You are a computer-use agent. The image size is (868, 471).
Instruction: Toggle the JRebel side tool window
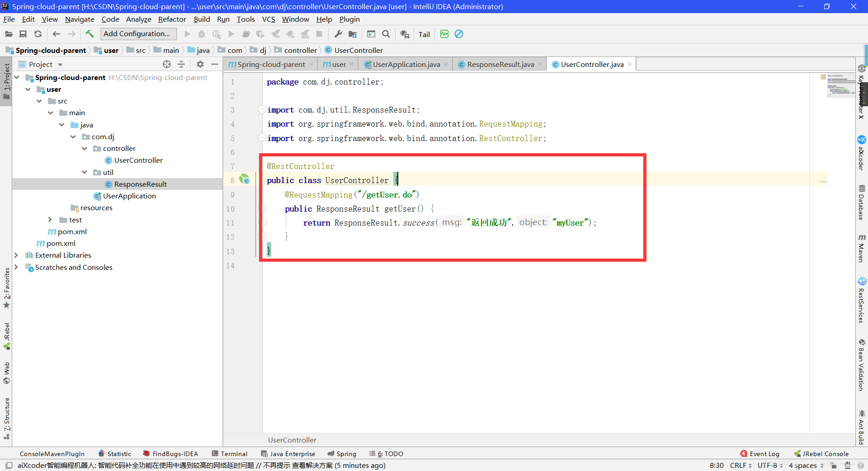click(6, 336)
